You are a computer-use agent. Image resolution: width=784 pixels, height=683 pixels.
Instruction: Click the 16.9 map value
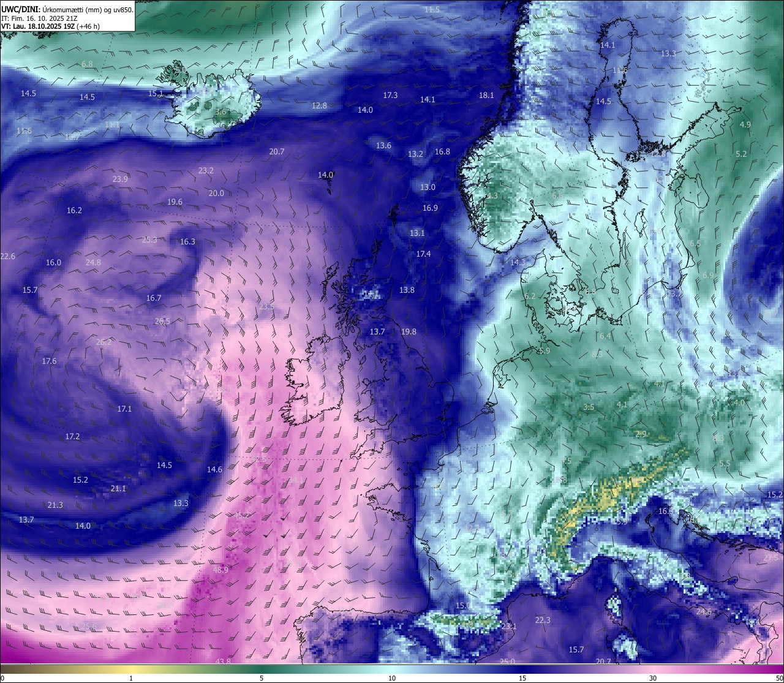430,208
